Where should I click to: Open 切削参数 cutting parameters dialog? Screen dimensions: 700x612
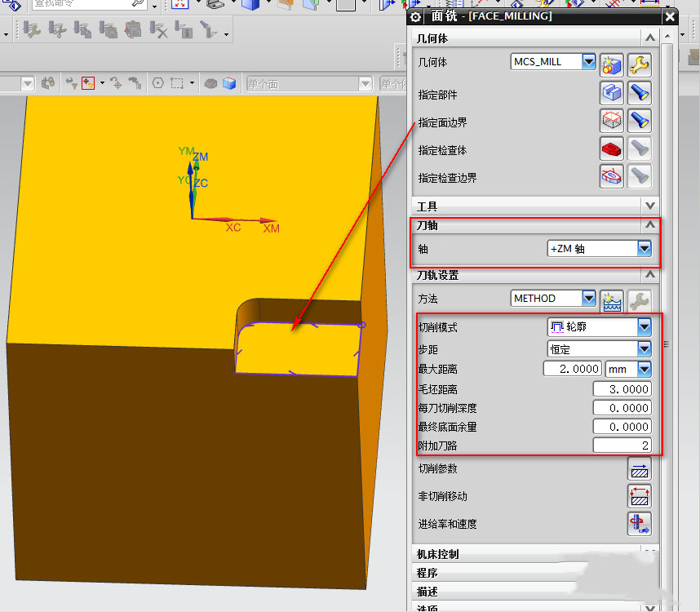pyautogui.click(x=639, y=469)
